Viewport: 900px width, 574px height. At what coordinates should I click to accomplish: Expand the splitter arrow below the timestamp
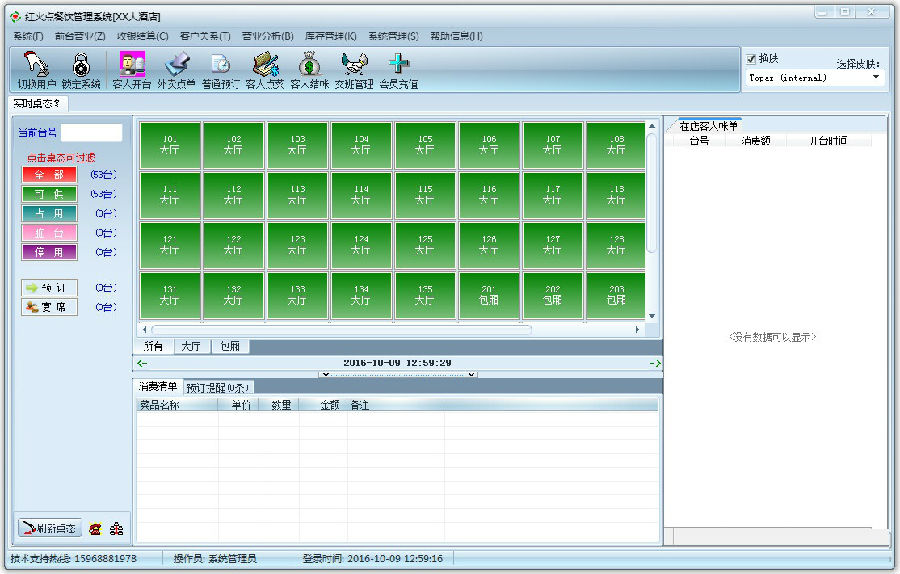[399, 374]
